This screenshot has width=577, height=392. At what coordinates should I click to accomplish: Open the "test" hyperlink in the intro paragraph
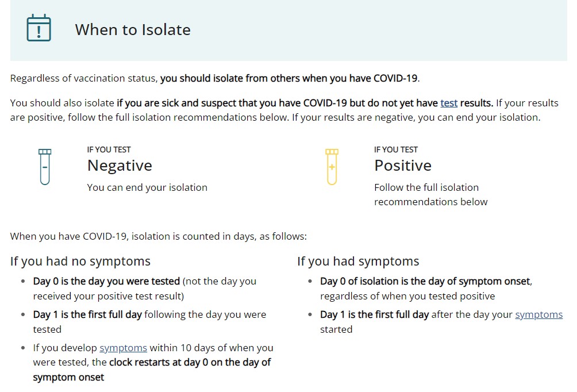click(449, 103)
